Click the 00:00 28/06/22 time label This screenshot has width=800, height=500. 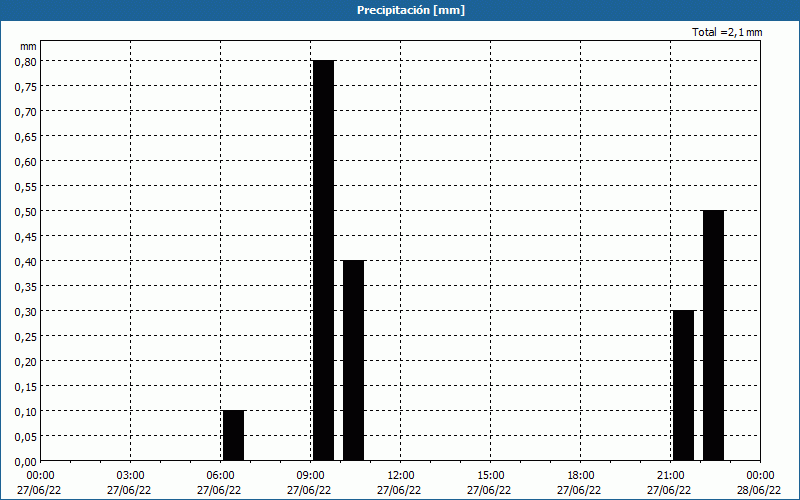coord(759,483)
